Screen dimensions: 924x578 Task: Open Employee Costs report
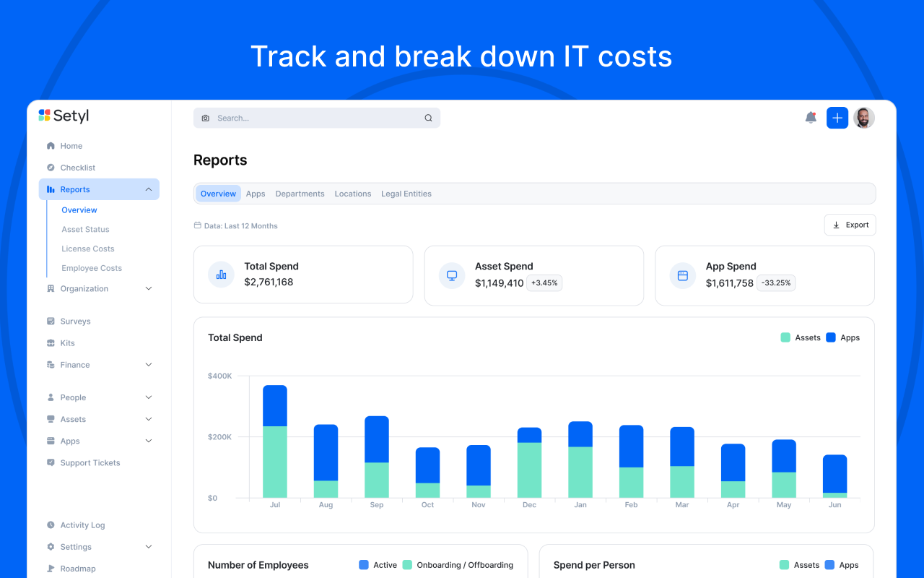[x=92, y=268]
